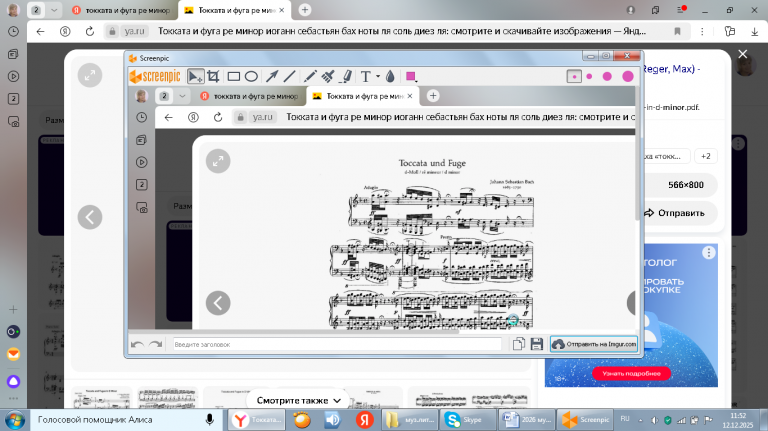Copy the screenshot to clipboard in Screenpic
Viewport: 768px width, 431px height.
click(x=519, y=344)
